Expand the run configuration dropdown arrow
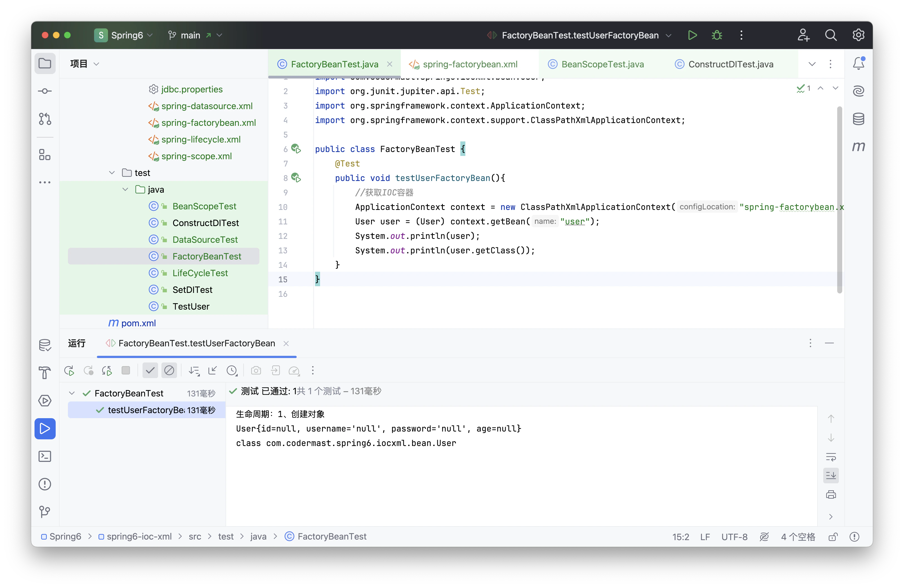This screenshot has height=588, width=904. [x=669, y=35]
